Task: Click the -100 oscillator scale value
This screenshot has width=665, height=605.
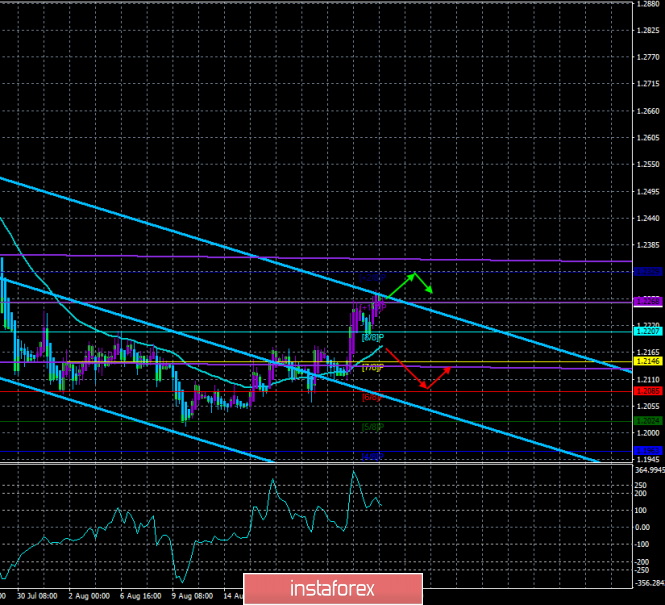Action: tap(642, 544)
